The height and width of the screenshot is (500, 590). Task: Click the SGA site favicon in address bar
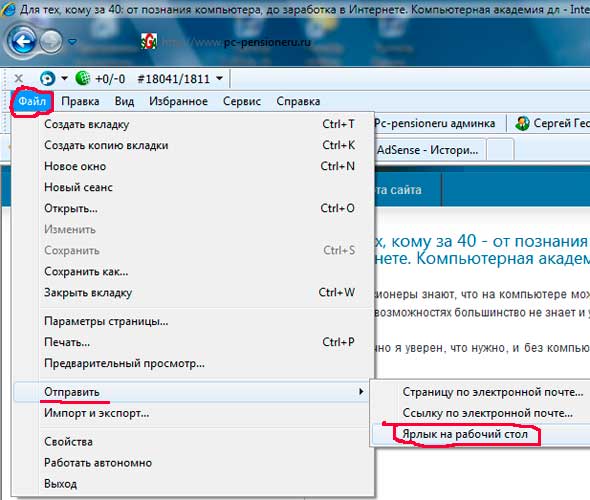pyautogui.click(x=149, y=42)
